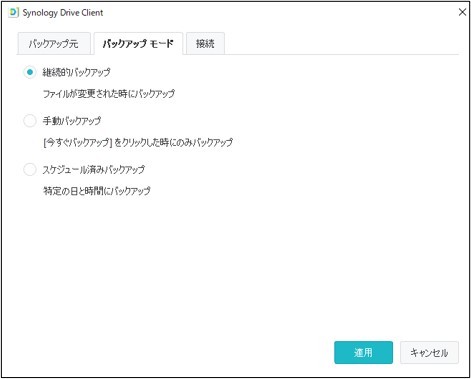Click empty tab strip right of 接続
This screenshot has width=471, height=379.
(x=342, y=43)
